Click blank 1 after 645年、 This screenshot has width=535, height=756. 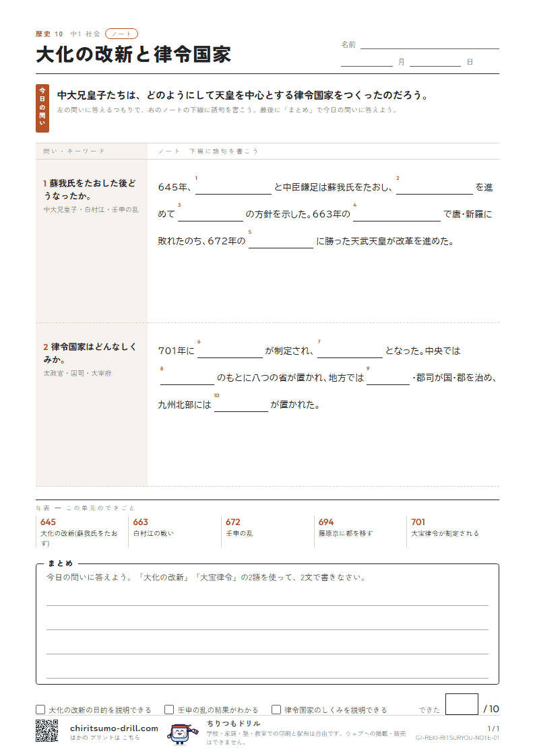pos(234,188)
